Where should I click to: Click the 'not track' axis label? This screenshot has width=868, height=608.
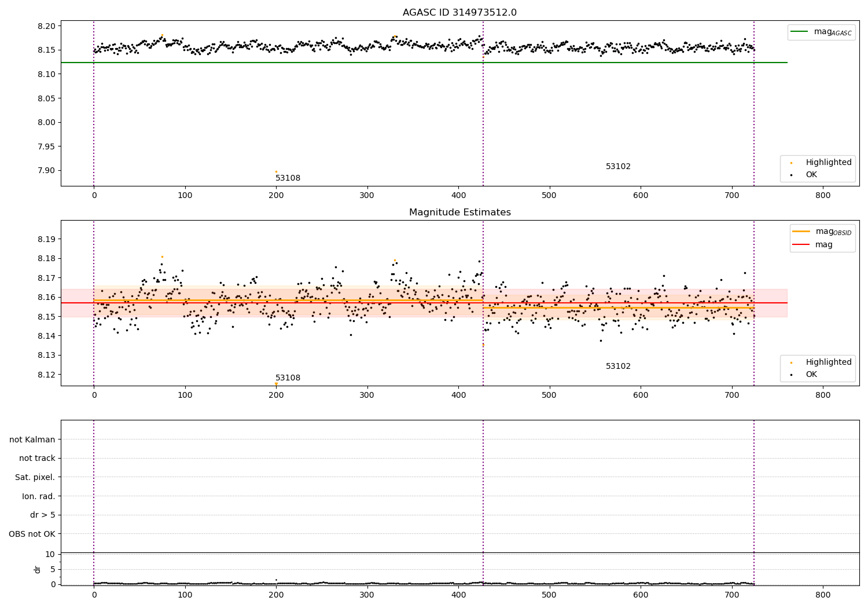pyautogui.click(x=37, y=459)
